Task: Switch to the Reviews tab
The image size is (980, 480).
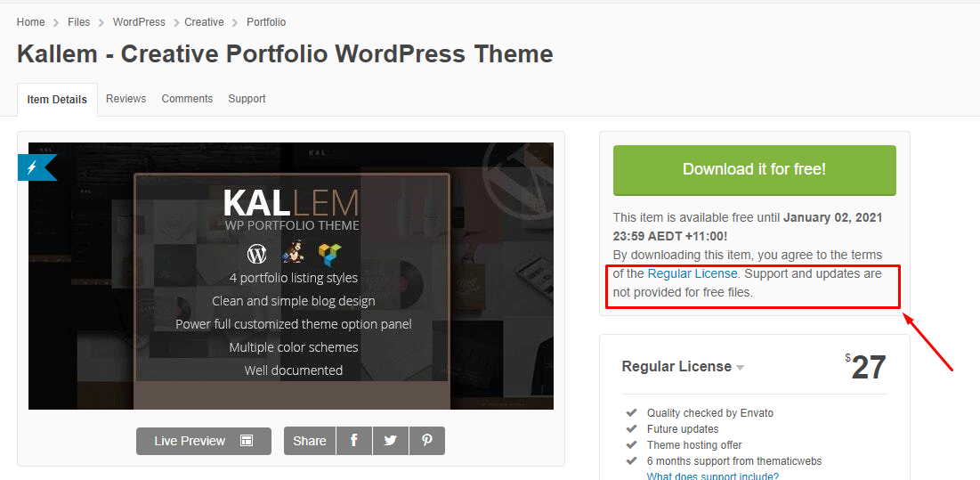Action: (x=126, y=99)
